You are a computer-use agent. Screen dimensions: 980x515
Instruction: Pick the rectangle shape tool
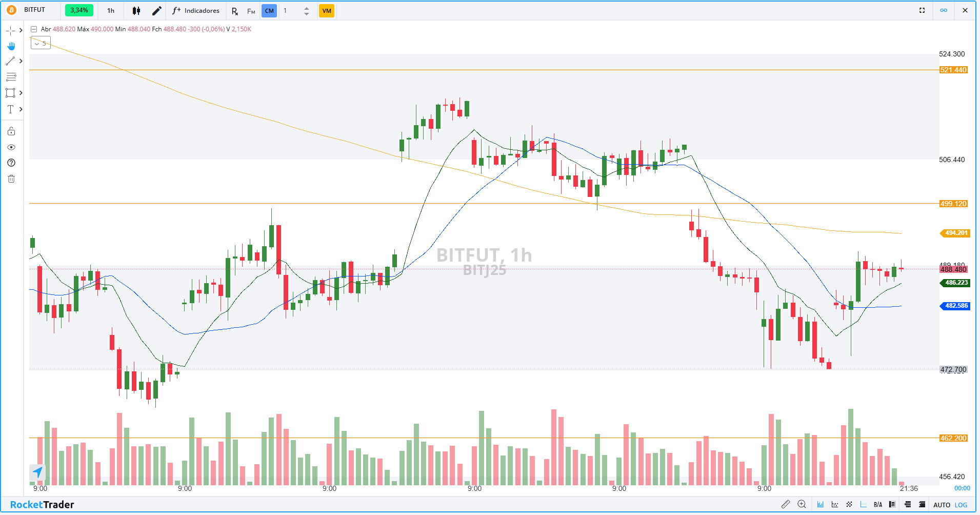[10, 93]
